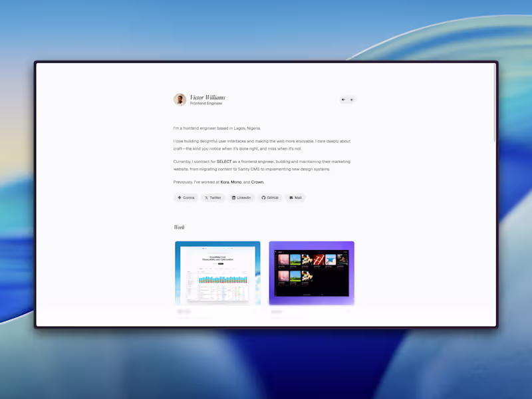
Task: Click the Mail contact button
Action: 295,198
